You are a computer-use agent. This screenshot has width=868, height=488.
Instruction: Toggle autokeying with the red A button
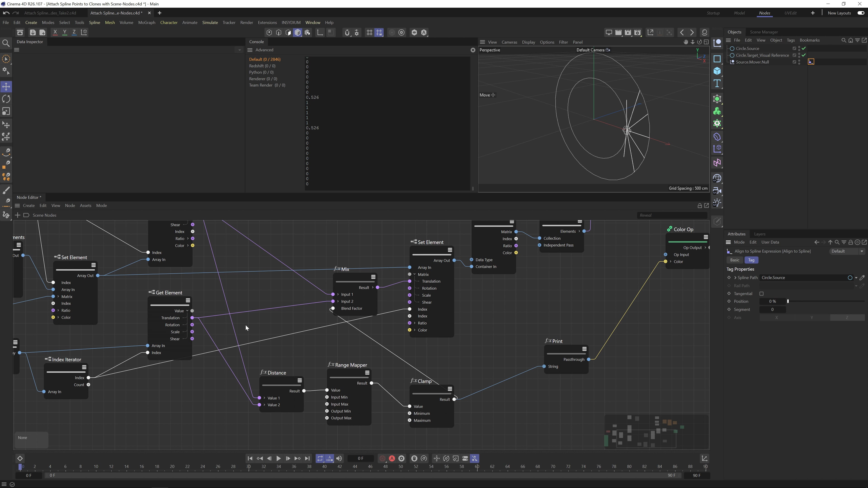pyautogui.click(x=392, y=458)
